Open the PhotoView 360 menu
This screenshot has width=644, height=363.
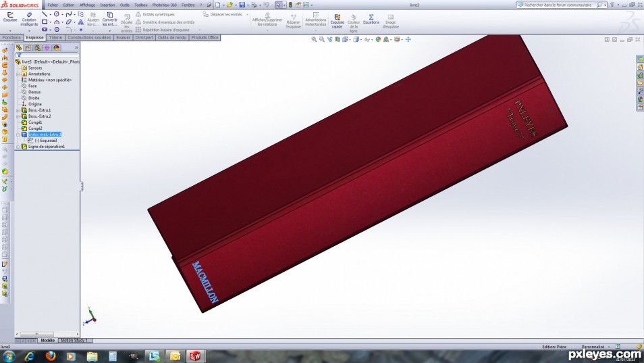(164, 5)
